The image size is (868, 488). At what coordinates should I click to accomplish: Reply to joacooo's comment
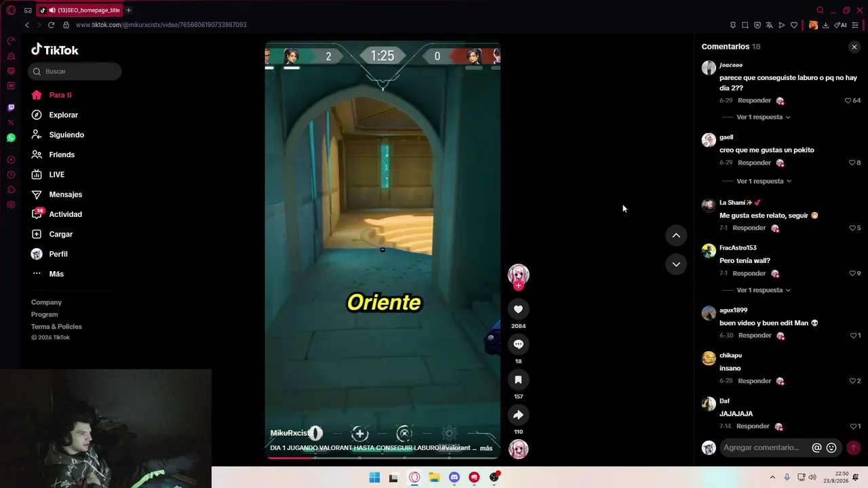754,100
